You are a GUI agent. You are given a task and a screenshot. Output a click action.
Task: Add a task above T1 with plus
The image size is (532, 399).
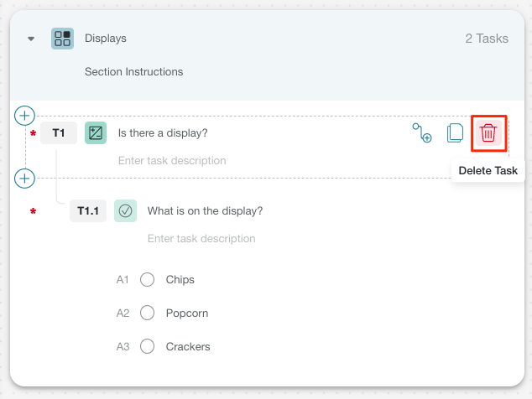click(24, 116)
